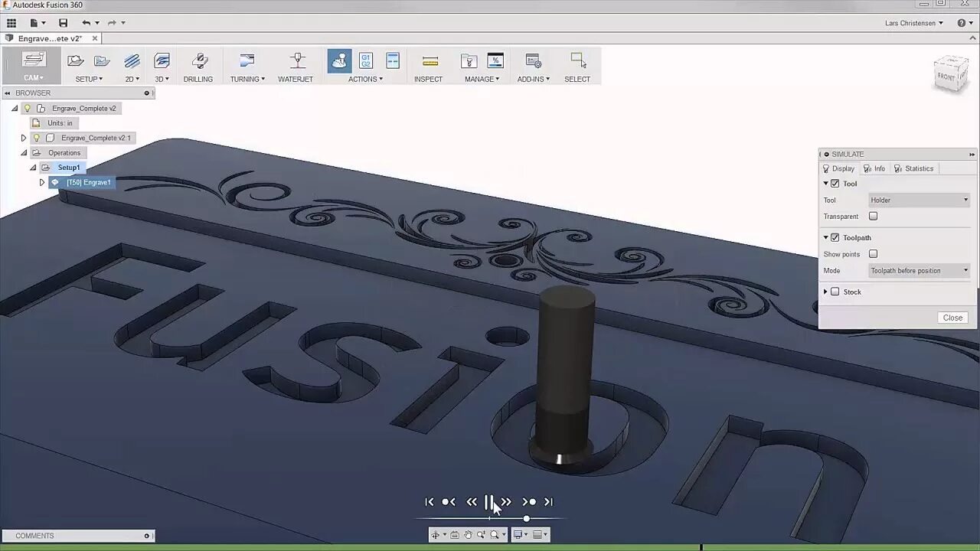Open the data panel grid icon
This screenshot has height=551, width=980.
click(x=11, y=23)
